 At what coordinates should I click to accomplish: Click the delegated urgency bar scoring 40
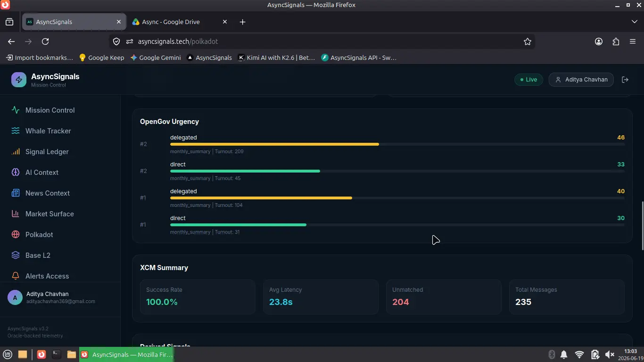(397, 197)
